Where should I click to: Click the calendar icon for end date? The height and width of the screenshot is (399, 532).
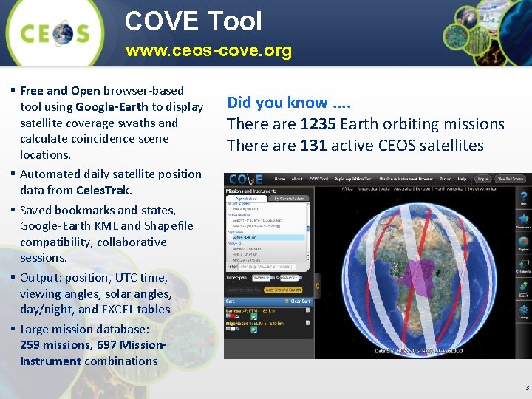pyautogui.click(x=301, y=278)
